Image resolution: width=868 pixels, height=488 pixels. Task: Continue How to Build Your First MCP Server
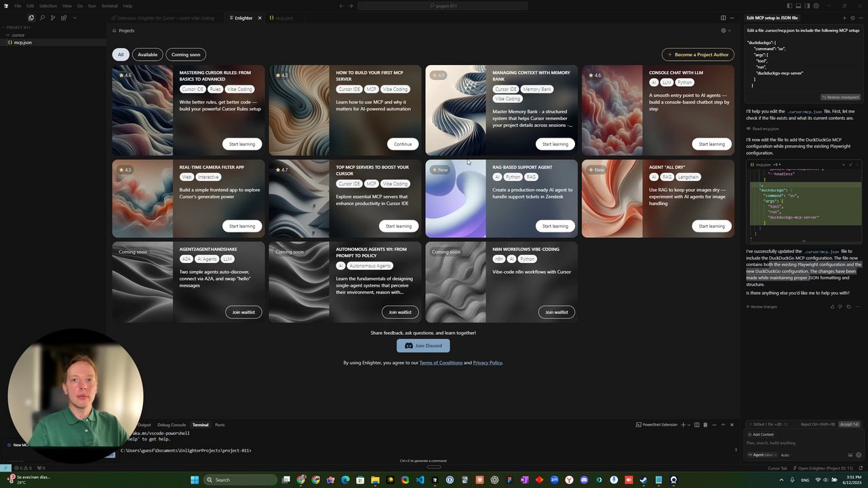403,144
